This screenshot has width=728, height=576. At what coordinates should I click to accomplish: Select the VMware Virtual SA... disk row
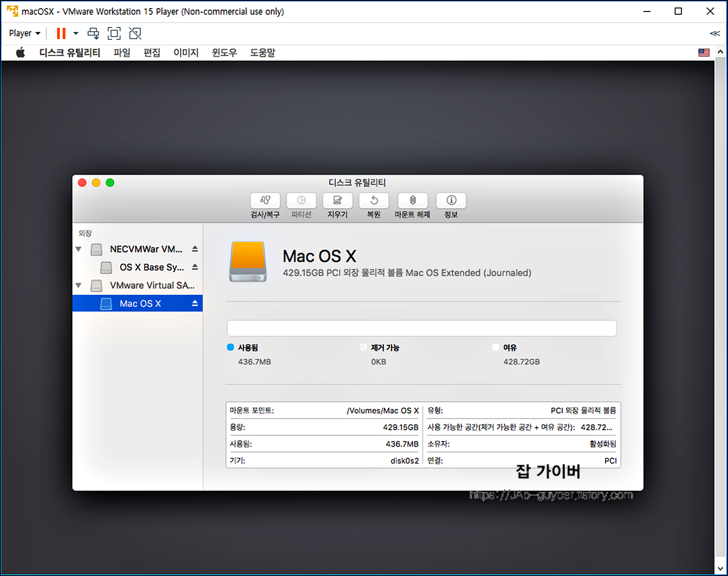pyautogui.click(x=138, y=285)
